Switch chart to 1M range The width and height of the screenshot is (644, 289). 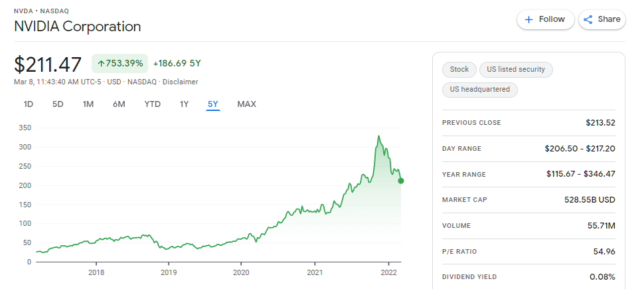[88, 104]
